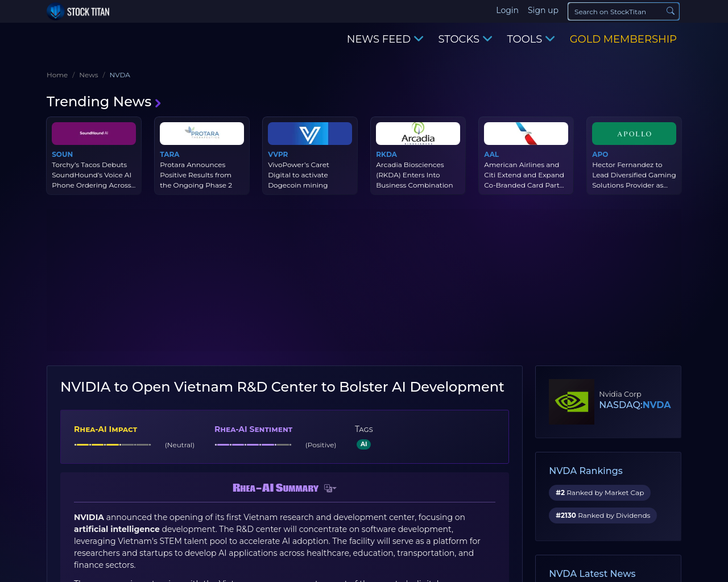Screen dimensions: 728x582
Task: Click the NVDA Rankings heading
Action: point(586,471)
